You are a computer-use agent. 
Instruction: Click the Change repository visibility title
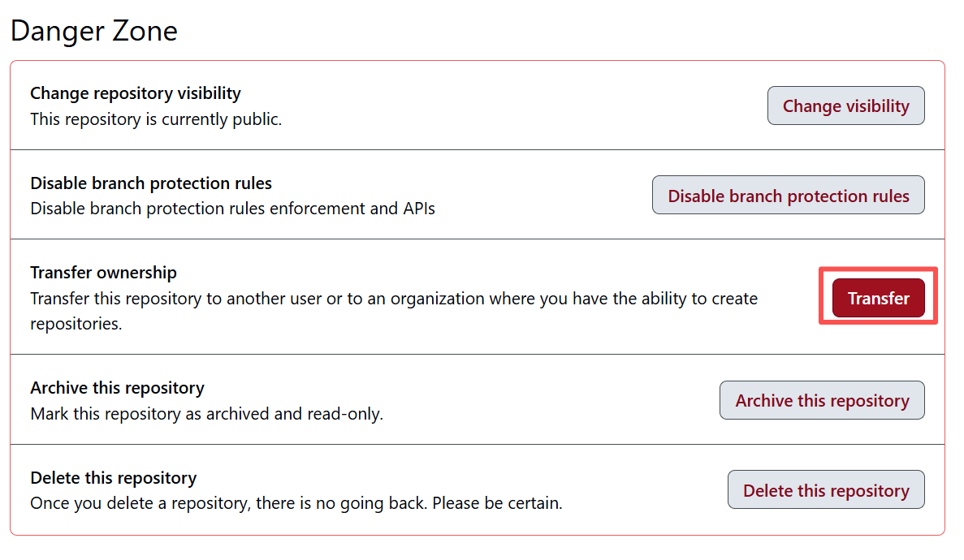pyautogui.click(x=136, y=93)
